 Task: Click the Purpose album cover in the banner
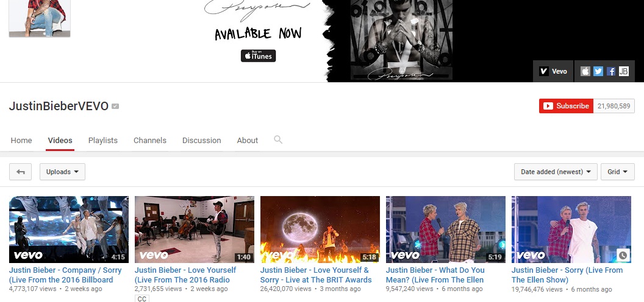401,40
